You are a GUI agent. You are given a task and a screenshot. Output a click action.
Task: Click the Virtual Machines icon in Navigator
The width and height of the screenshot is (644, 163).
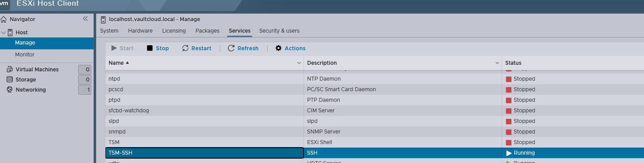(x=10, y=70)
